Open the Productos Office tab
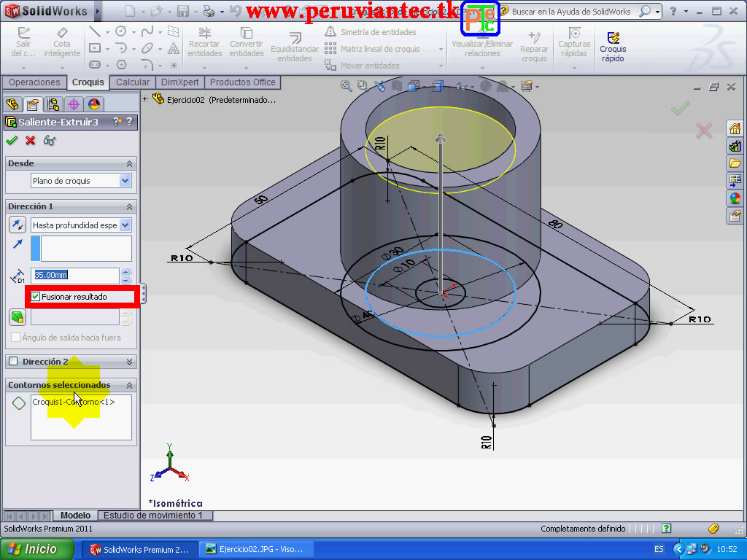The width and height of the screenshot is (747, 560). (x=242, y=82)
